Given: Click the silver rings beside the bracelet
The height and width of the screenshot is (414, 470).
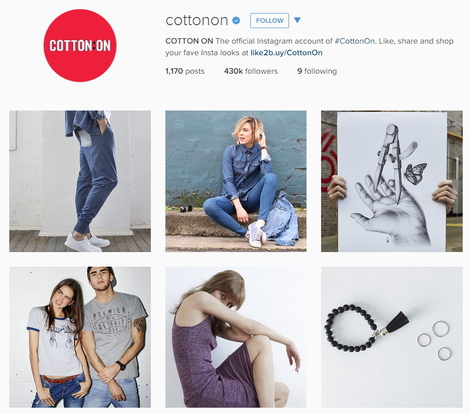Looking at the screenshot, I should (434, 341).
